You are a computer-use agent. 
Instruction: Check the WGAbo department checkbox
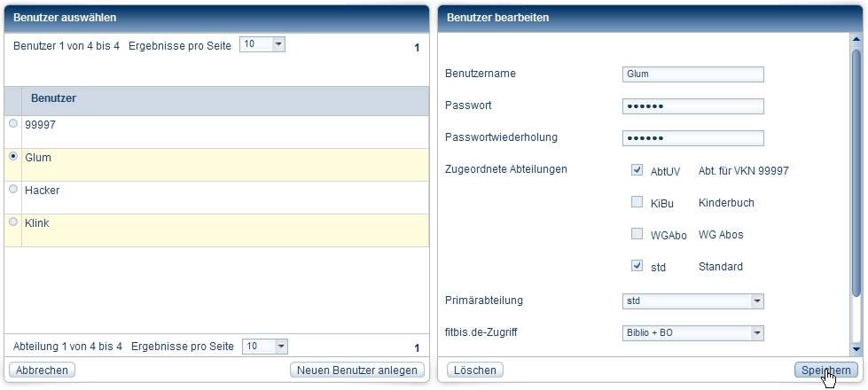[637, 234]
